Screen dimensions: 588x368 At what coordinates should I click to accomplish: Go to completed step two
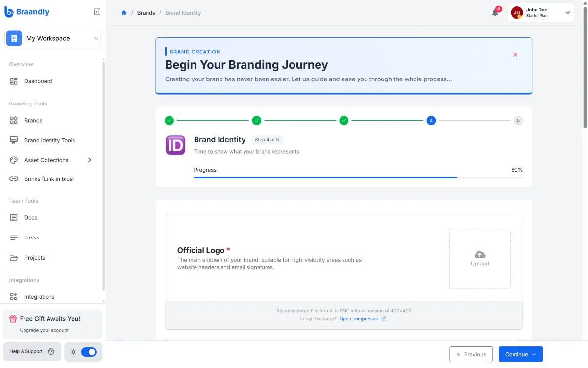(256, 120)
